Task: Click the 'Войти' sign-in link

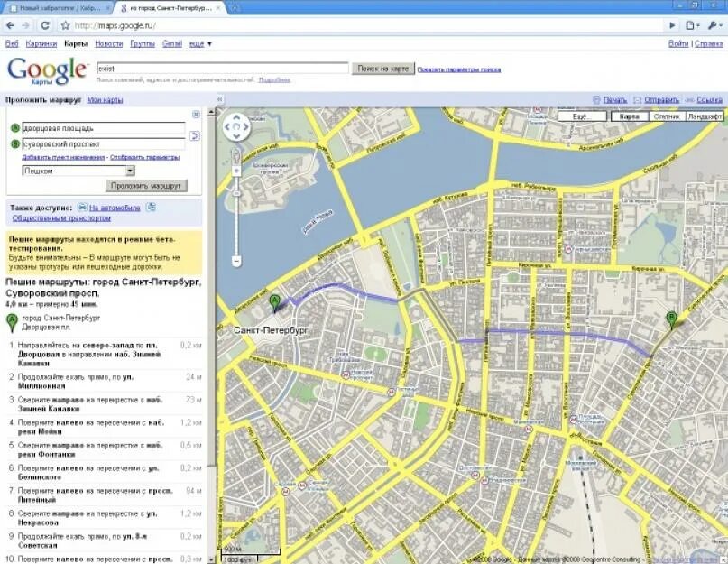Action: pos(678,43)
